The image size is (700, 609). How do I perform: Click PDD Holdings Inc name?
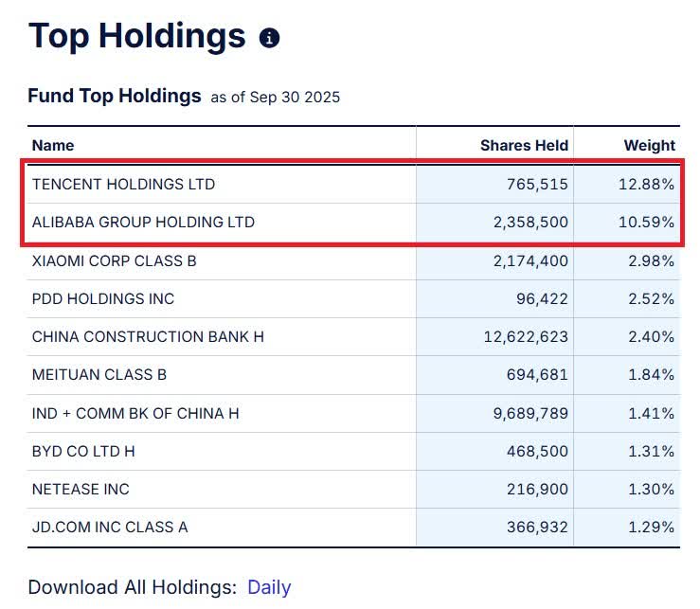[x=103, y=298]
